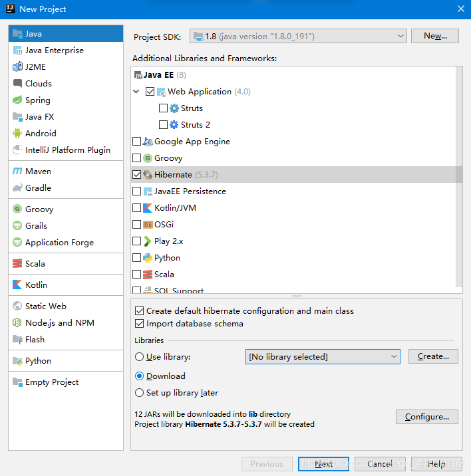Check the Play 2.x checkbox
The image size is (471, 476).
click(137, 241)
